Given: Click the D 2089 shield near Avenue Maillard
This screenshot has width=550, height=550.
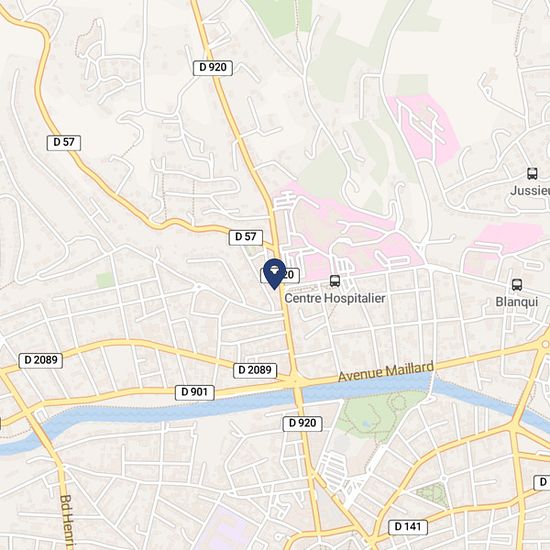Looking at the screenshot, I should point(255,370).
